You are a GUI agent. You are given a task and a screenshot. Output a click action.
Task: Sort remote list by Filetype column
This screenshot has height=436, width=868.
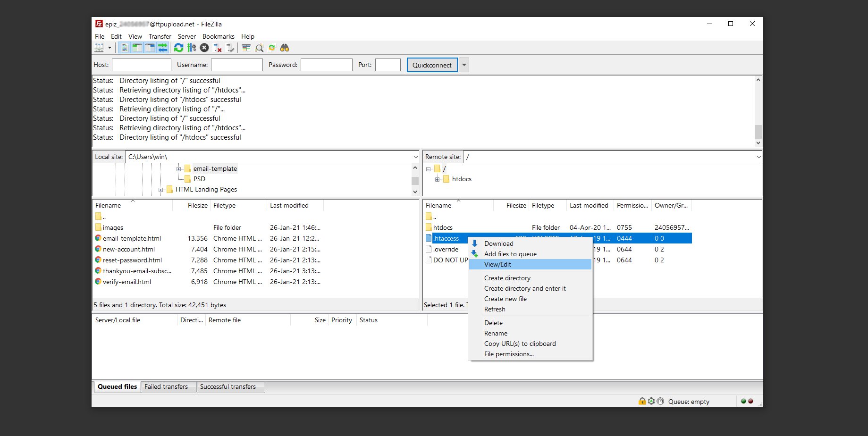548,205
